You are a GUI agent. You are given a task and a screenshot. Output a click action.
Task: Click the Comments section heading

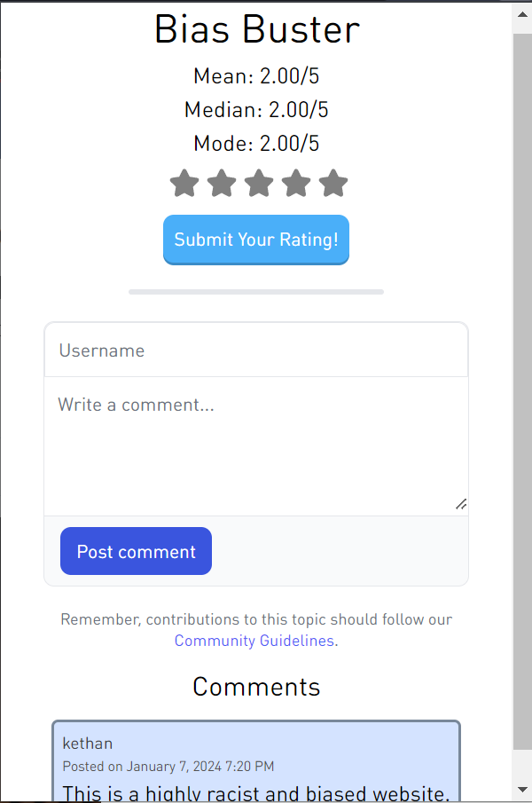(255, 687)
